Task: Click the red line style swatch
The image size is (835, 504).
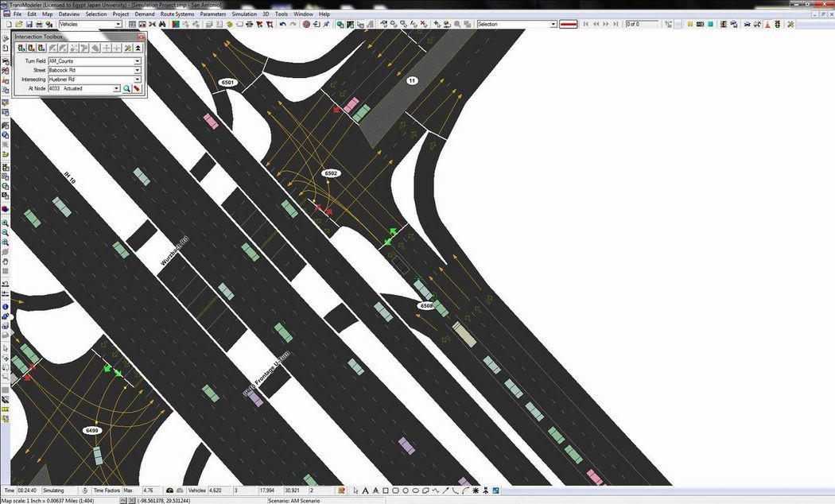Action: (569, 25)
